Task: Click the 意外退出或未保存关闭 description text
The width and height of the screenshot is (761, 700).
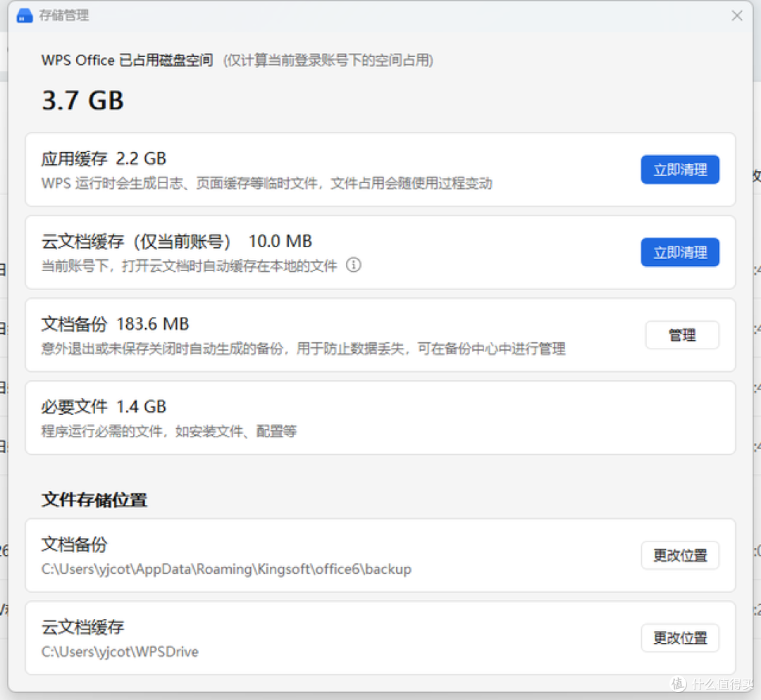Action: 303,349
